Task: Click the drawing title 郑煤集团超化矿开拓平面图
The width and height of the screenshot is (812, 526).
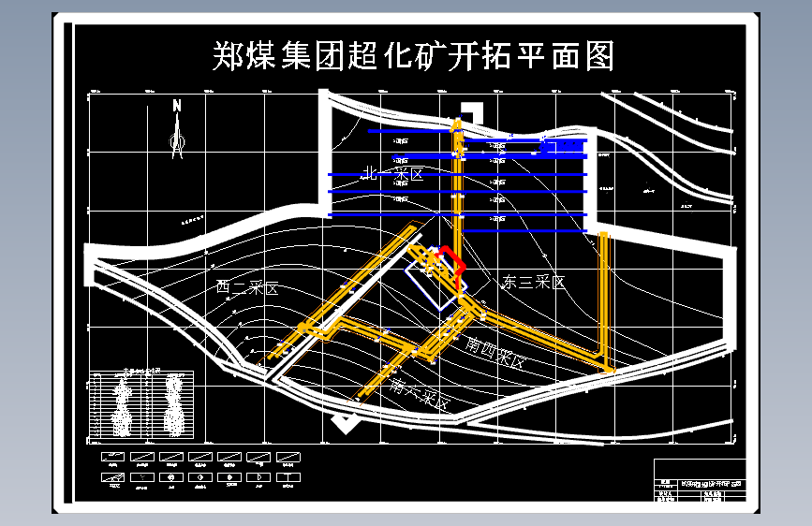Action: [x=413, y=56]
